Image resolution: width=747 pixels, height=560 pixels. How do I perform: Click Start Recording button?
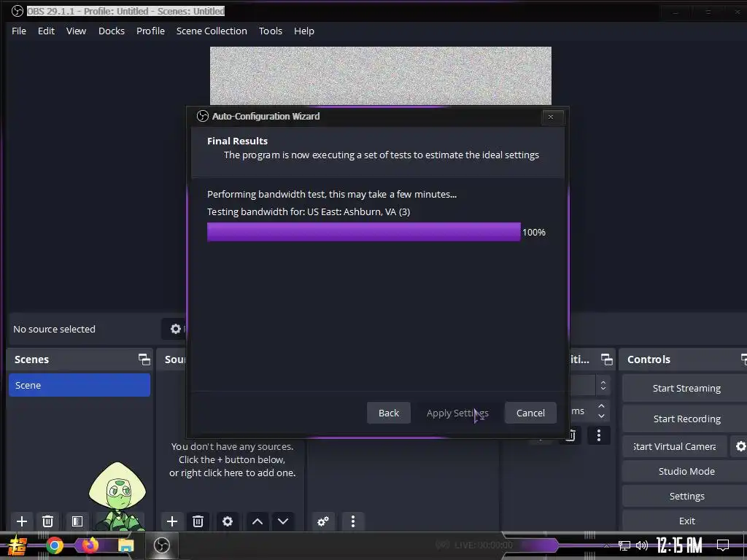click(x=686, y=419)
